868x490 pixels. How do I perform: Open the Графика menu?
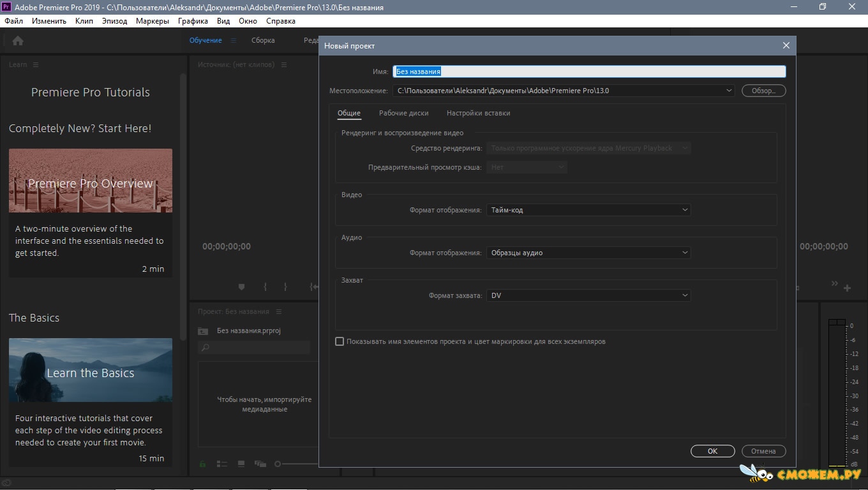click(x=193, y=21)
